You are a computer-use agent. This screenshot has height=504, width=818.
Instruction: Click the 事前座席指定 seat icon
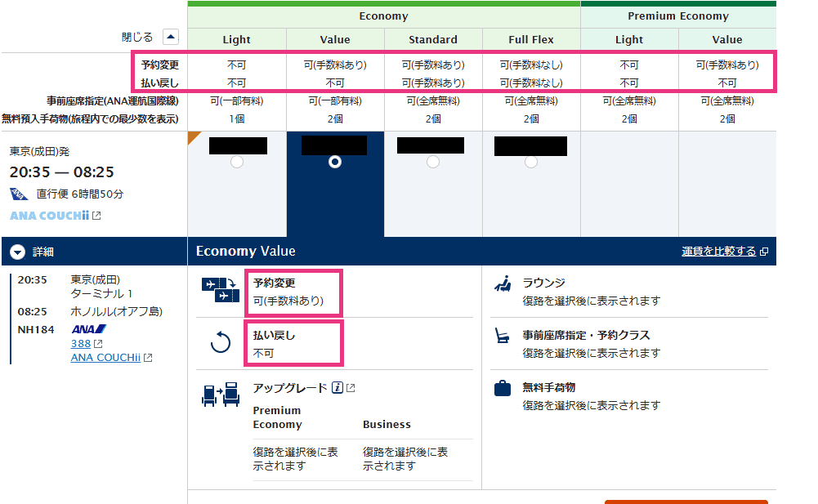coord(502,336)
